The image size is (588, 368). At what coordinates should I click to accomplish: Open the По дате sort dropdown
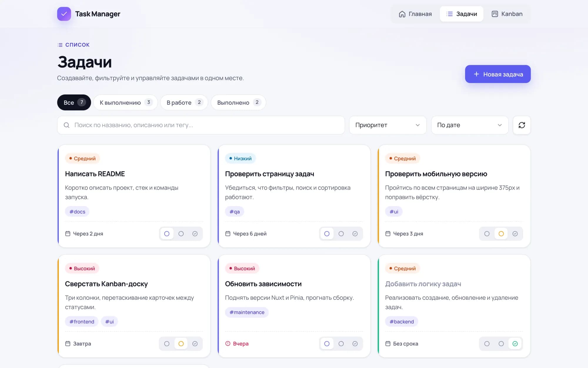tap(470, 125)
